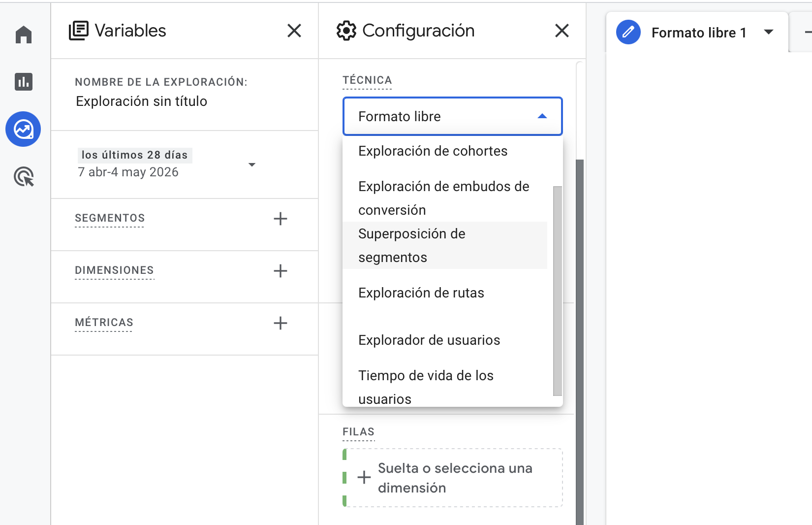812x525 pixels.
Task: Open the Reports bar chart icon
Action: [24, 82]
